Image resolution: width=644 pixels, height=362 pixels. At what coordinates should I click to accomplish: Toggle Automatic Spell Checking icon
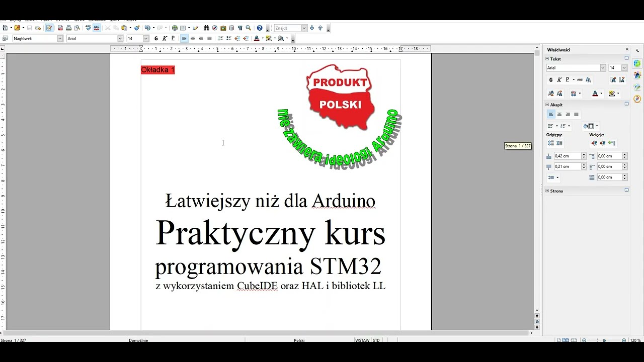[97, 28]
